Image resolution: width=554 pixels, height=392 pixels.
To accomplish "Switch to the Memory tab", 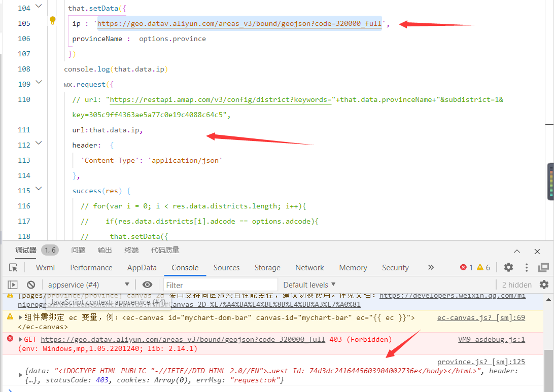I will click(353, 268).
